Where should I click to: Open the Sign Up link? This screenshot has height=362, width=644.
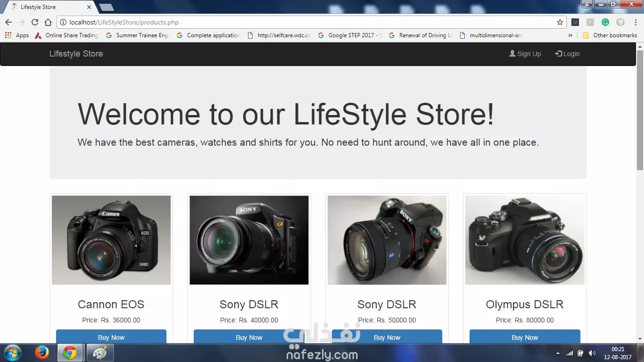pos(525,54)
